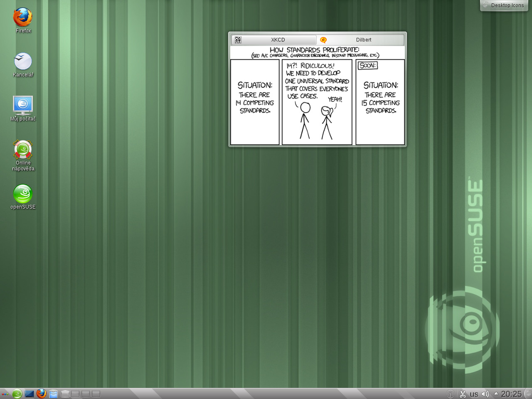Launch Firefox from the panel
This screenshot has width=532, height=399.
click(41, 394)
